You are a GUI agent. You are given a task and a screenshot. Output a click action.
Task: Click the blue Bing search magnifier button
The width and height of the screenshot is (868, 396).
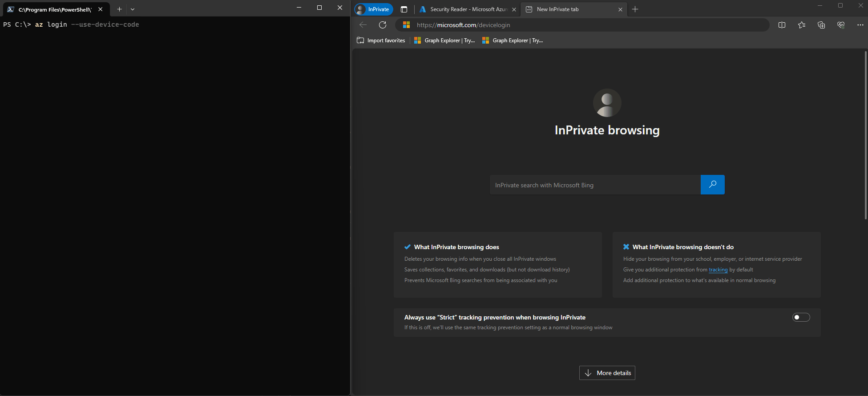(x=712, y=185)
